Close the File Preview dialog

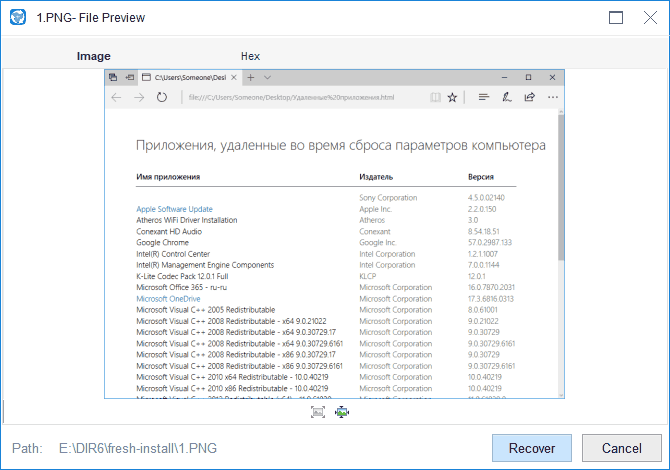(650, 18)
